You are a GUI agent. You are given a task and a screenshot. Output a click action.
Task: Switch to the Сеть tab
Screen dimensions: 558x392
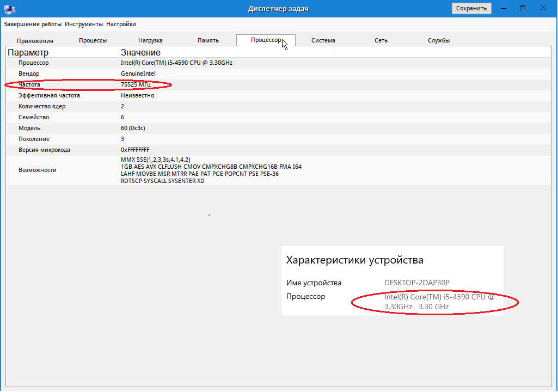(381, 41)
